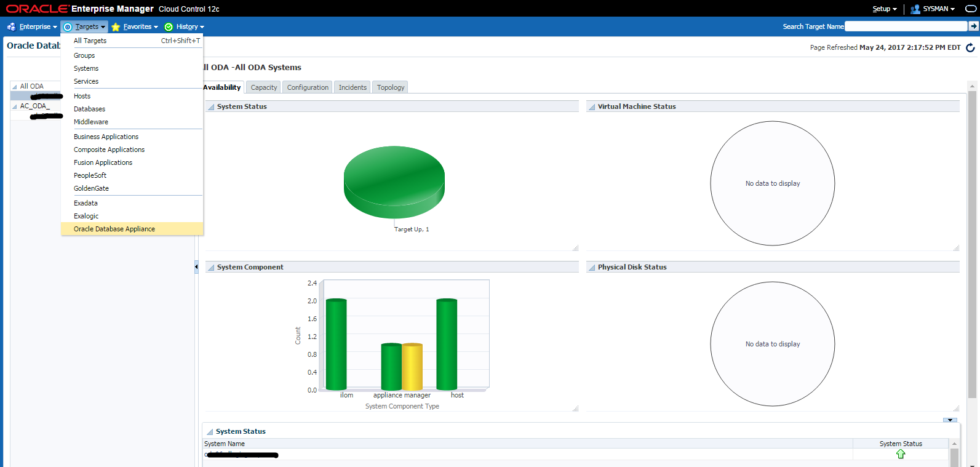
Task: Collapse the Physical Disk Status panel
Action: 592,268
